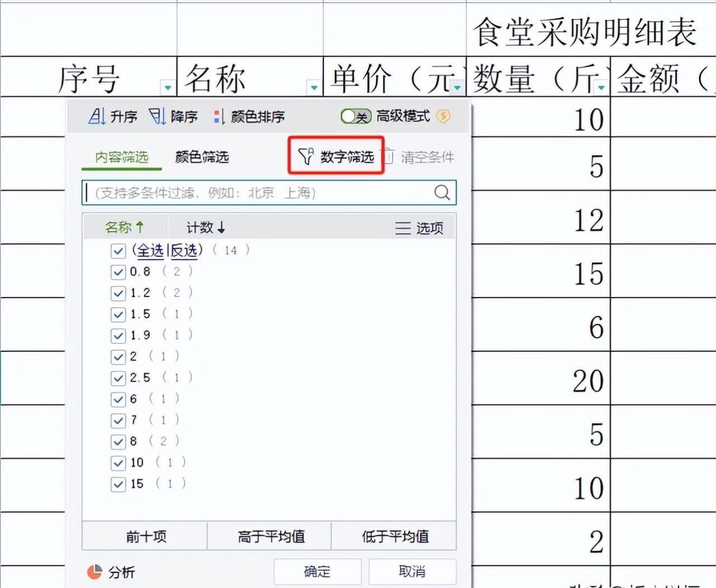This screenshot has height=588, width=716.
Task: Uncheck the 0.8 value checkbox
Action: coord(118,272)
